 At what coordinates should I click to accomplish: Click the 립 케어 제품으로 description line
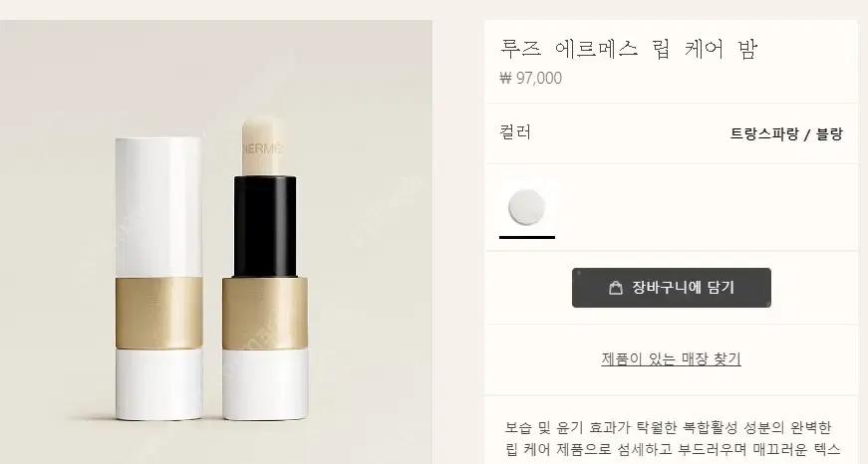[x=672, y=450]
